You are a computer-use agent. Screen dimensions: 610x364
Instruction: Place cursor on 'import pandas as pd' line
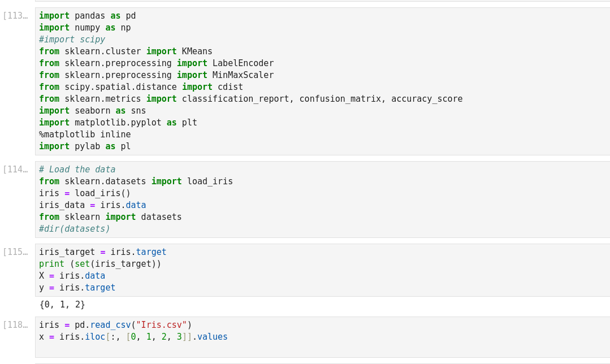pos(87,16)
